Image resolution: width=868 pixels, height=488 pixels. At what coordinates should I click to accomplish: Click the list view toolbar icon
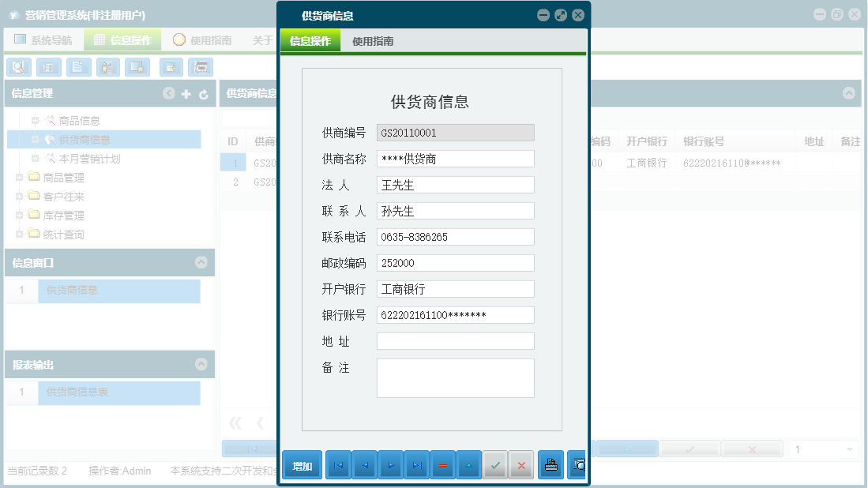(49, 67)
